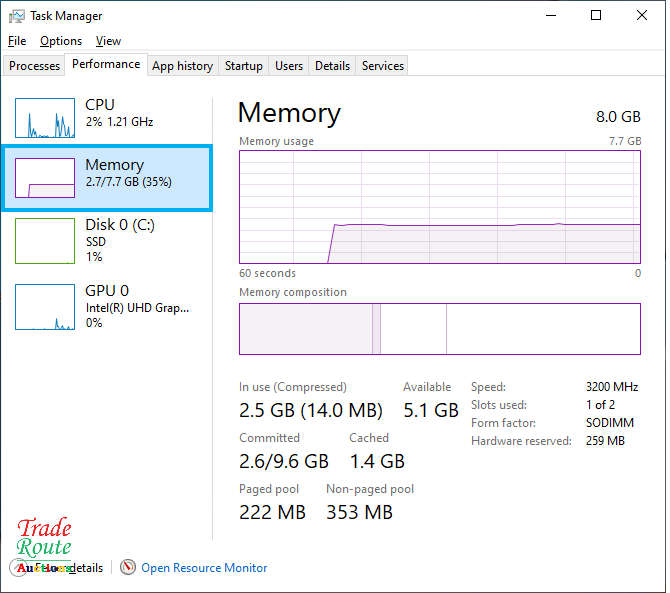Click the Resource Monitor gauge icon
The width and height of the screenshot is (670, 593).
pos(127,567)
